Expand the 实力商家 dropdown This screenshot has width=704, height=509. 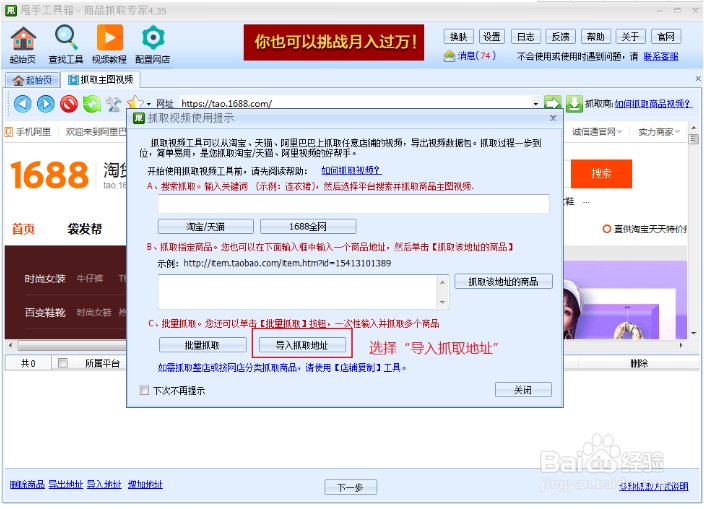(659, 132)
